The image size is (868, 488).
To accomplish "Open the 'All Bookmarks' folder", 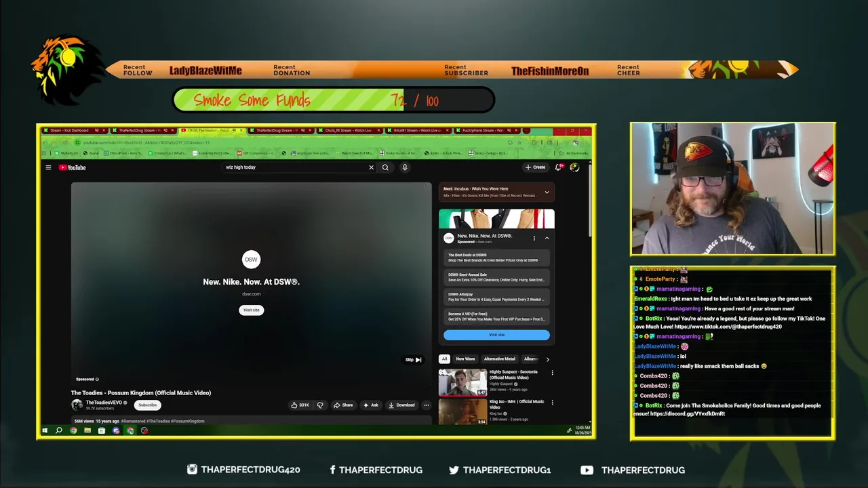I will pos(574,153).
